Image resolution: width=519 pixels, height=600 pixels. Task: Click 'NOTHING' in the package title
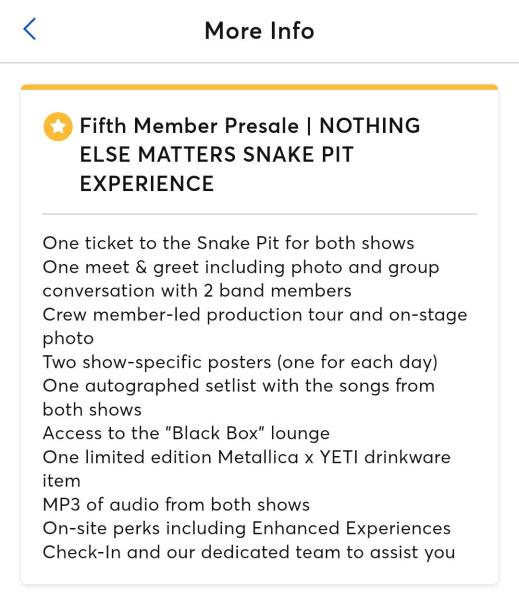tap(370, 126)
